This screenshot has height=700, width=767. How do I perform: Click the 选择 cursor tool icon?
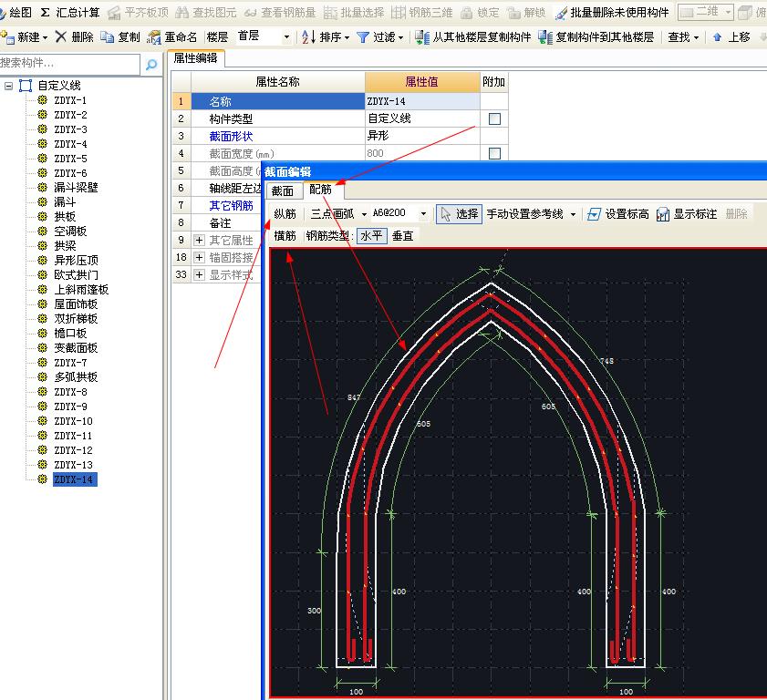pos(446,214)
